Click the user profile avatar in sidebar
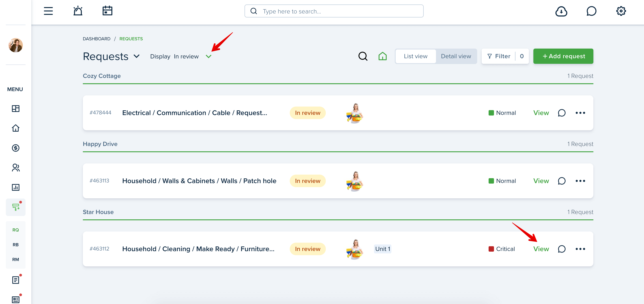 [15, 45]
